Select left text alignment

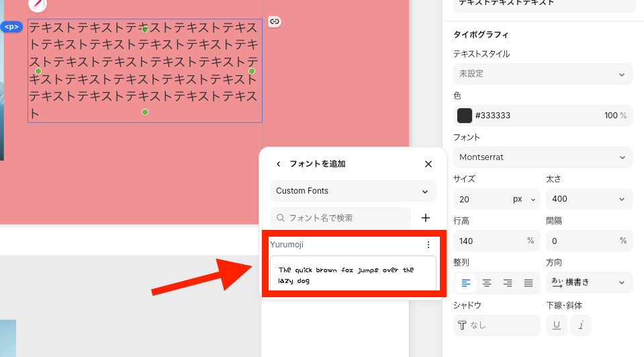[465, 283]
